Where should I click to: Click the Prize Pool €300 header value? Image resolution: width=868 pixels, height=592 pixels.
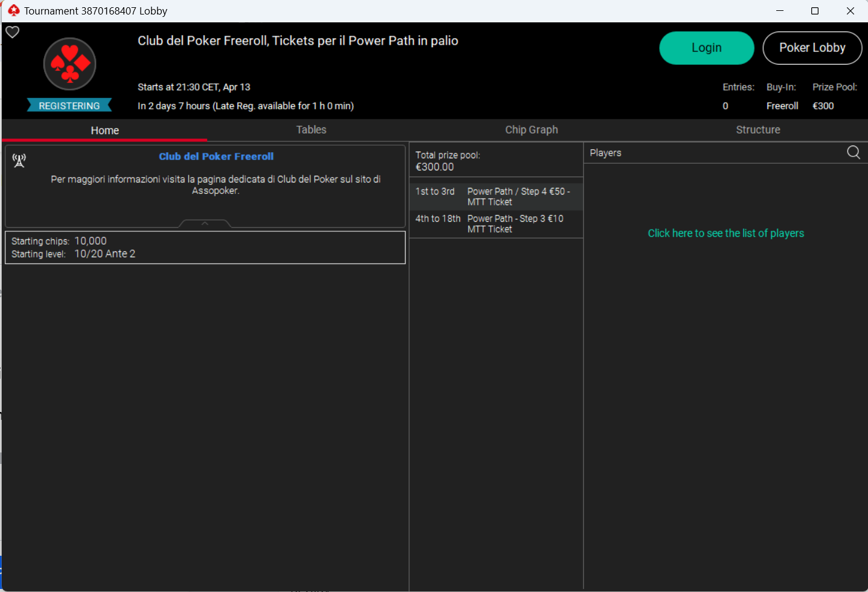click(823, 106)
